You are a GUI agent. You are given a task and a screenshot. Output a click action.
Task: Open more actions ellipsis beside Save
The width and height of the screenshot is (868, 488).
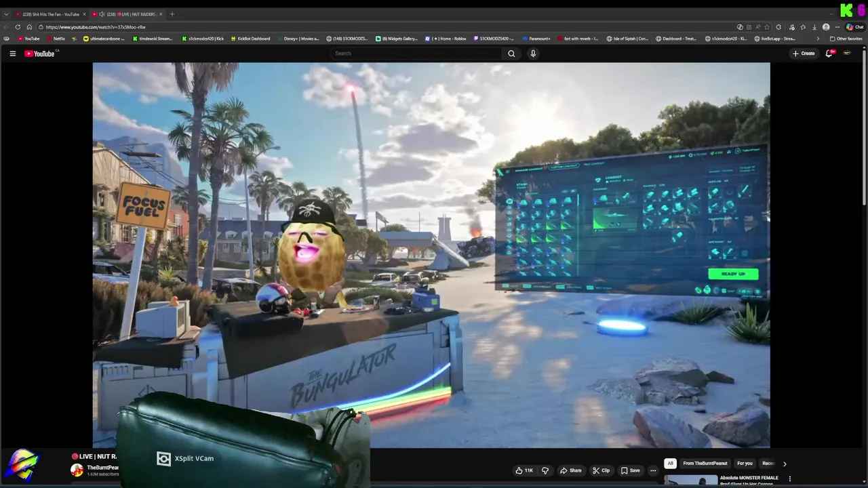[x=653, y=470]
